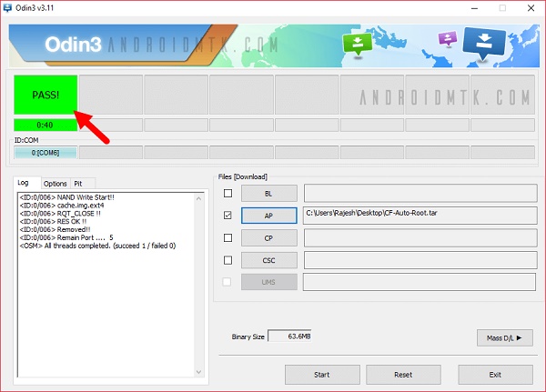The height and width of the screenshot is (392, 546).
Task: Click the green download icon in banner
Action: [358, 45]
